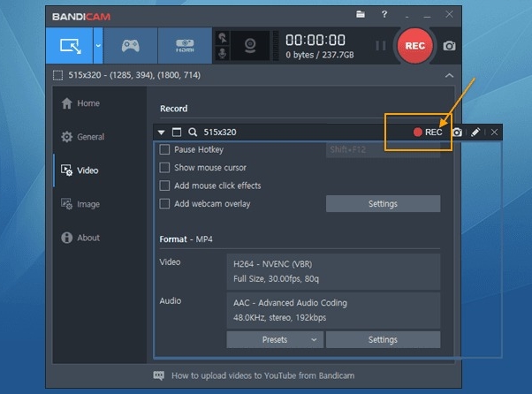Click the Shift+F12 hotkey field
The image size is (532, 394).
(x=383, y=150)
